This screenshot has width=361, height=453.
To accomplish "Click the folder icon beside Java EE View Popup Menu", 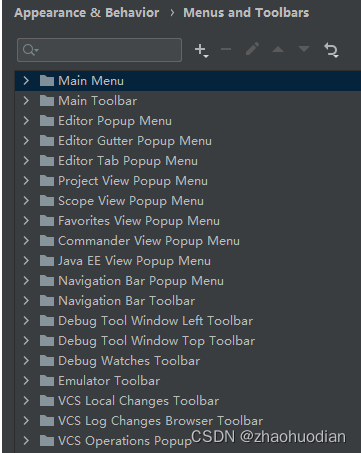I will pos(47,261).
